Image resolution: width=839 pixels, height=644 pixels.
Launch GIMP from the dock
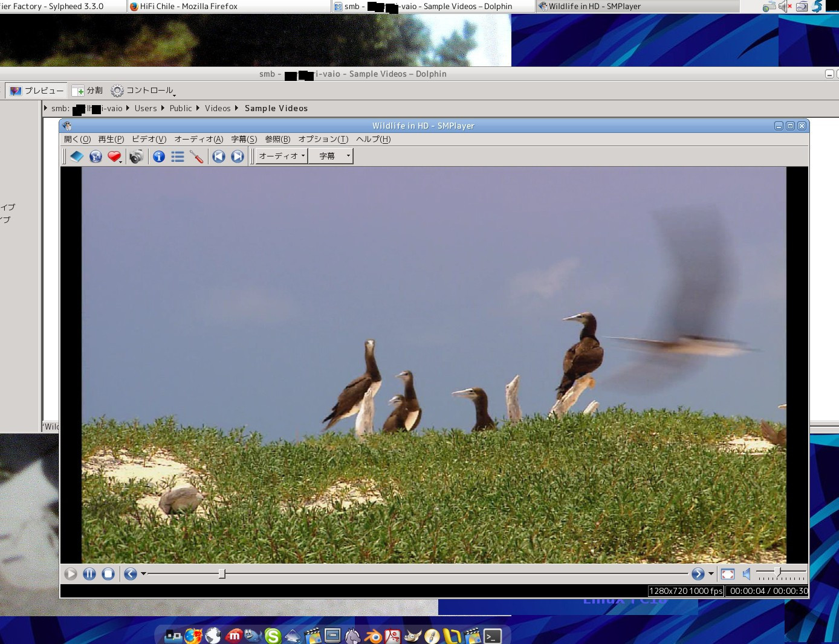click(413, 636)
